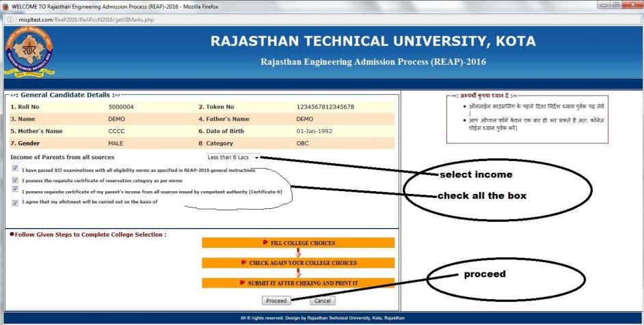The image size is (644, 325).
Task: Click the site information icon in address bar
Action: (x=8, y=19)
